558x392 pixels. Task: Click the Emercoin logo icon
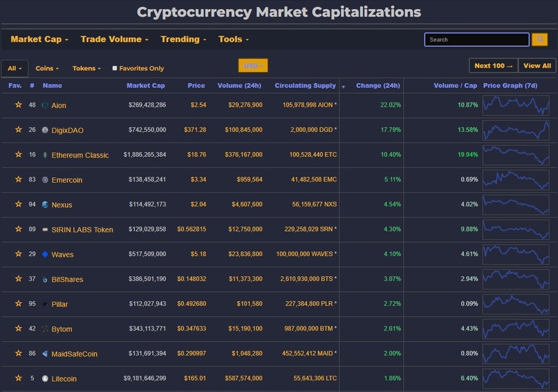point(45,180)
